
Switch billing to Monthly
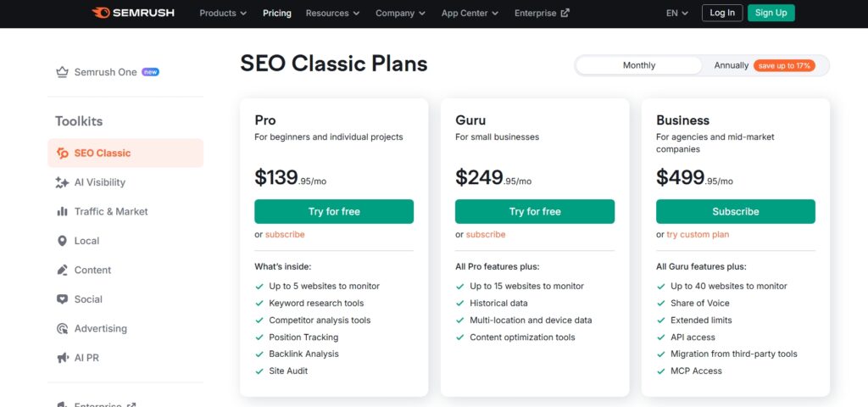click(x=639, y=65)
